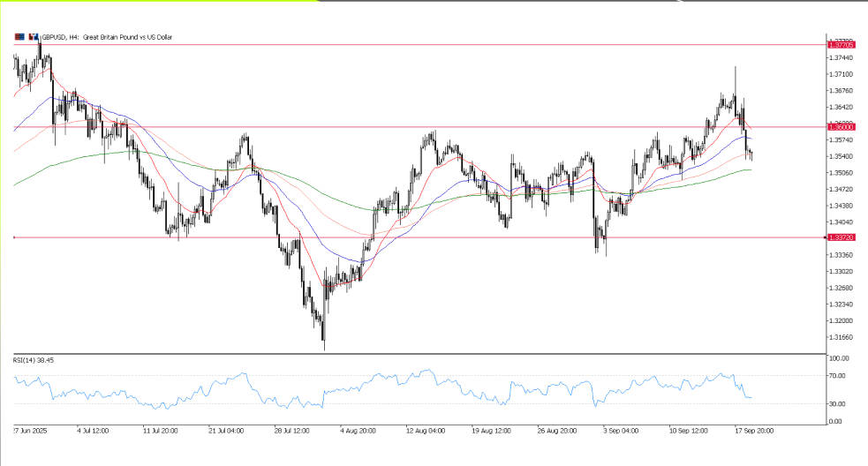Screen dimensions: 868x466
Task: Click the 12 Aug 04:00 date label
Action: [x=426, y=431]
